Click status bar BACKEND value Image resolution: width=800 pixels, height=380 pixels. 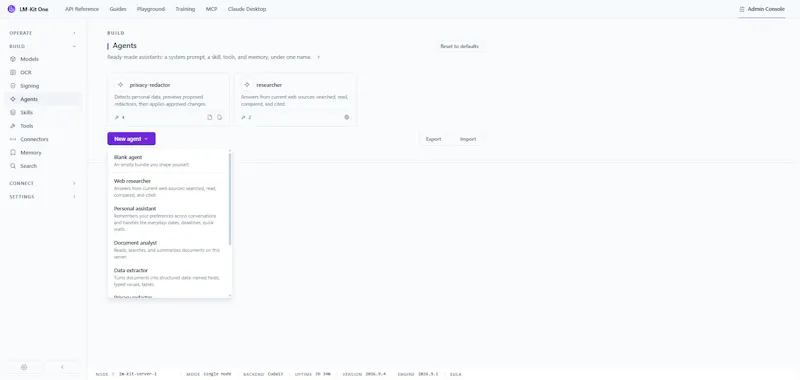pos(276,374)
